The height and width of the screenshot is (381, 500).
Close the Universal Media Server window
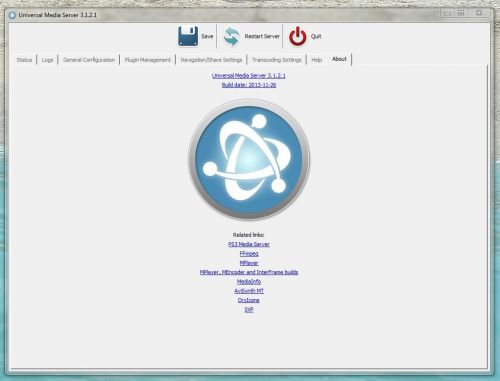tap(479, 13)
